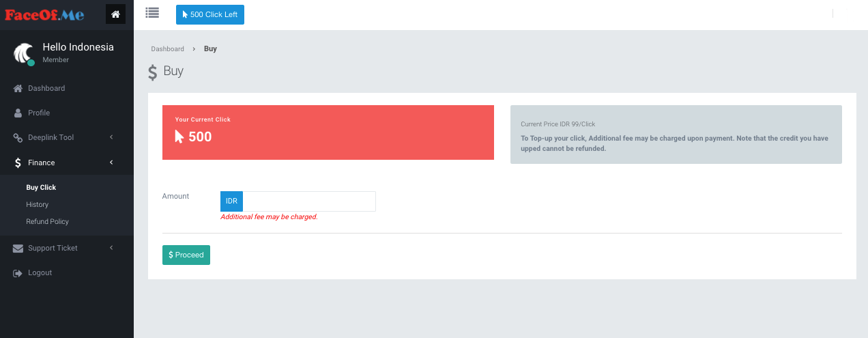Click the Logout icon
Image resolution: width=868 pixels, height=338 pixels.
18,273
